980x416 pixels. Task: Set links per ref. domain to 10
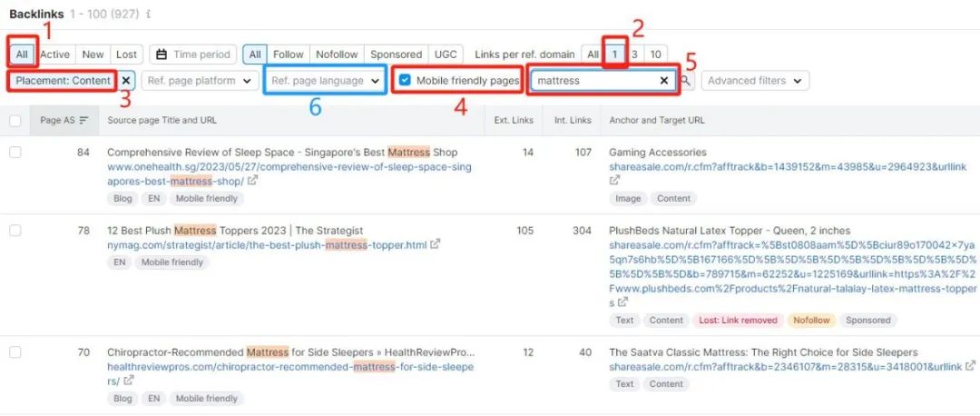coord(656,54)
